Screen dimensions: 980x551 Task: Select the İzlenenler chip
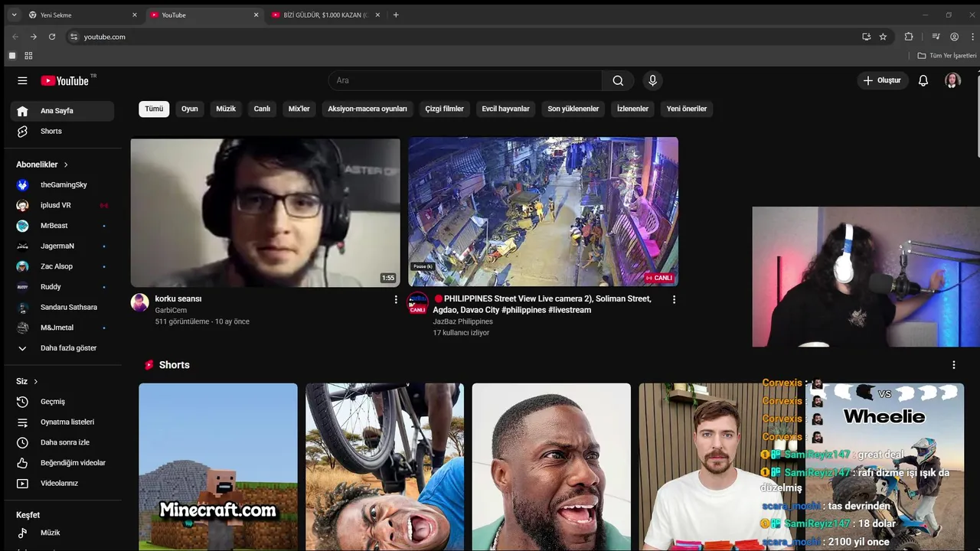click(x=632, y=109)
